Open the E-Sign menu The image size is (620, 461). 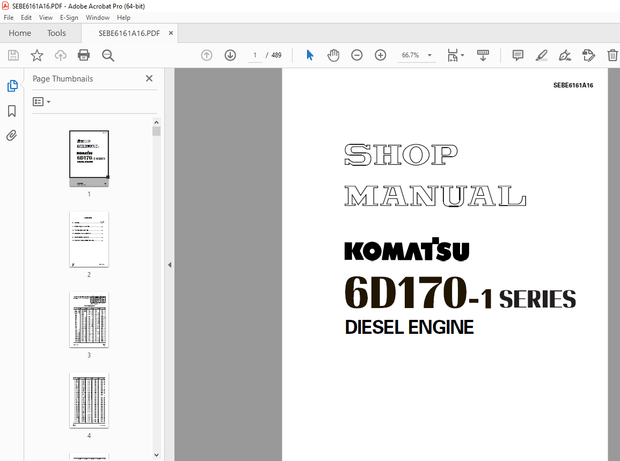(x=69, y=18)
